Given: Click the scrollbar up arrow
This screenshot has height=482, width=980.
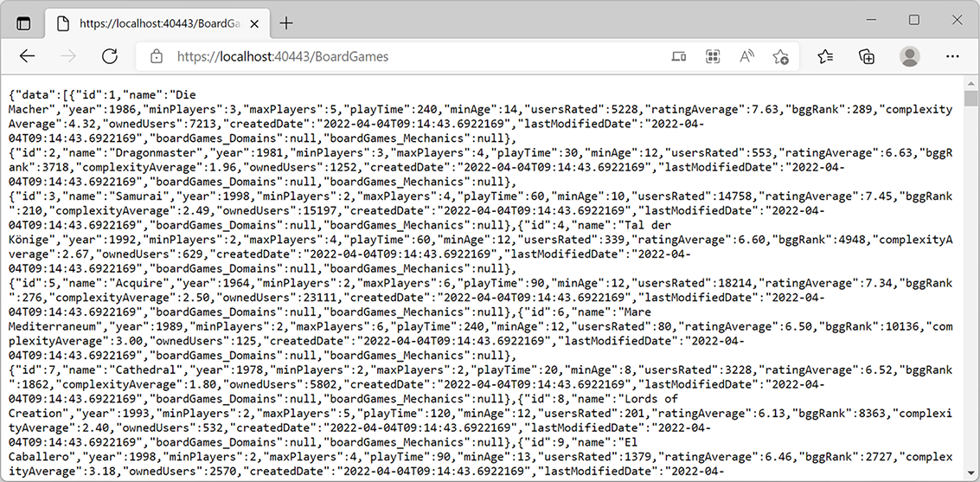Looking at the screenshot, I should [970, 82].
